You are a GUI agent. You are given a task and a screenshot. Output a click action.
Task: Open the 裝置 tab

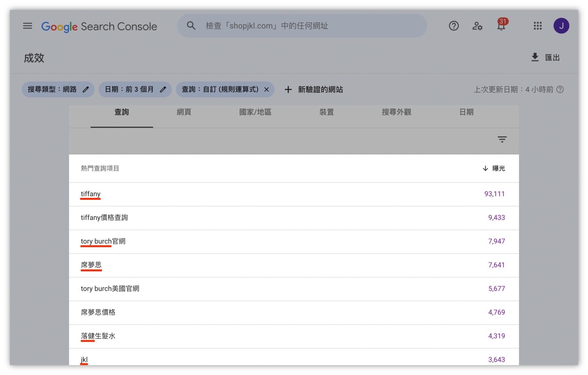(x=326, y=112)
